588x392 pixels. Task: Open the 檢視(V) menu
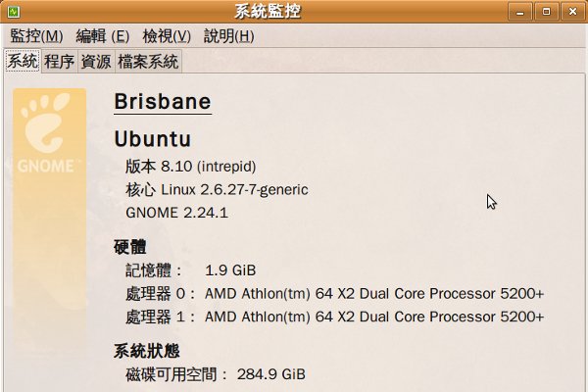[167, 36]
